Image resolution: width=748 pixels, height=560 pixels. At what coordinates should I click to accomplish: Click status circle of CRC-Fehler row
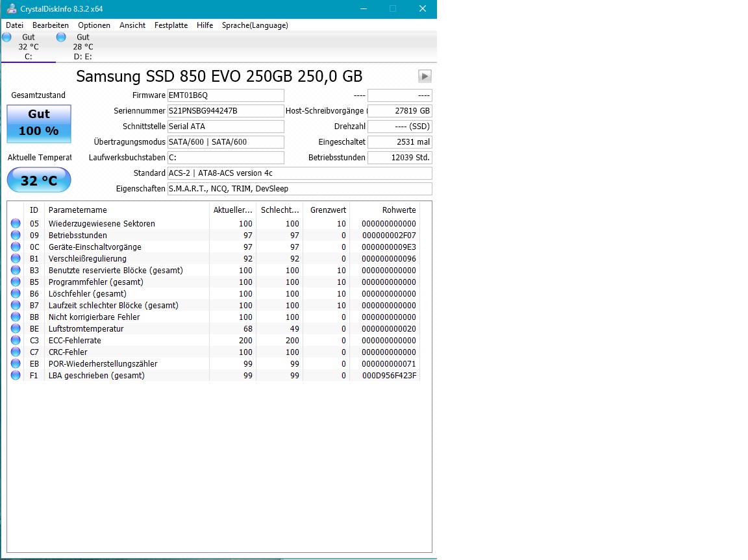click(x=16, y=352)
